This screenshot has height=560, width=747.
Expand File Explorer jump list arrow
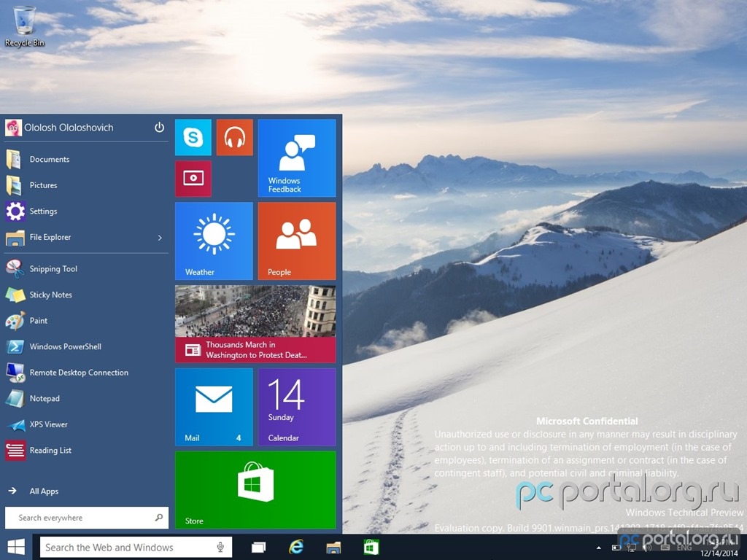[160, 238]
